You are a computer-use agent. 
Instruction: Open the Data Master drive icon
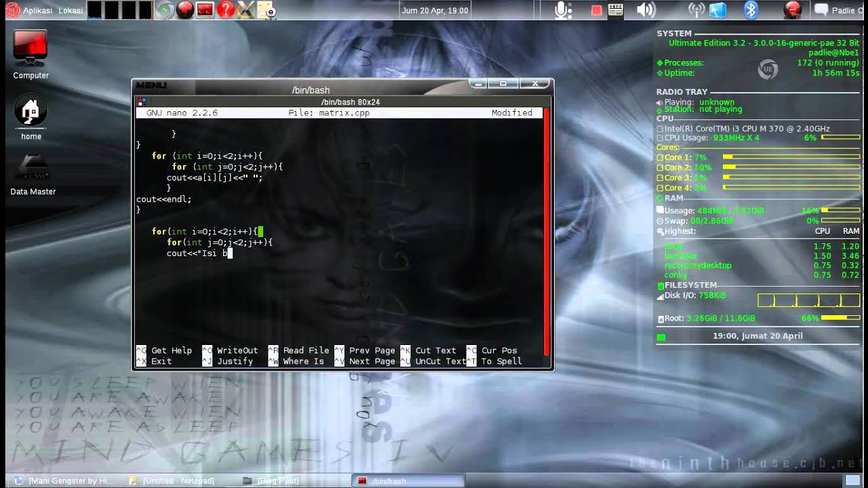pos(33,175)
